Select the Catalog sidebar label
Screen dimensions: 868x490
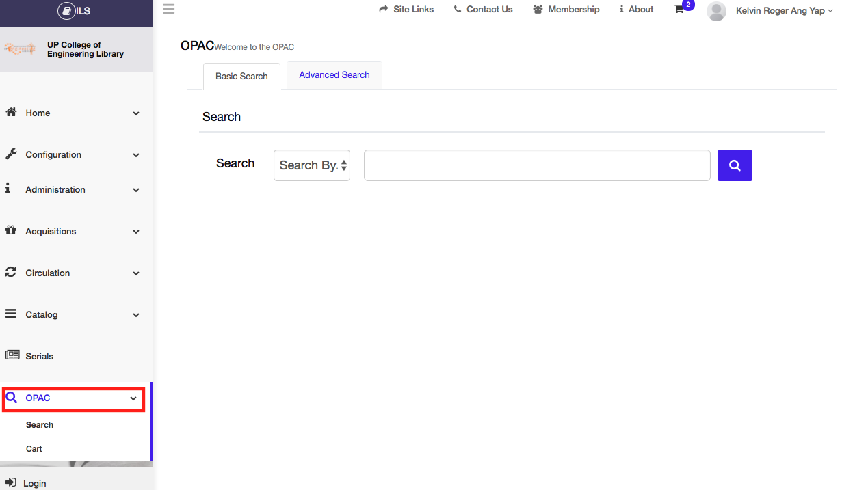pos(42,314)
